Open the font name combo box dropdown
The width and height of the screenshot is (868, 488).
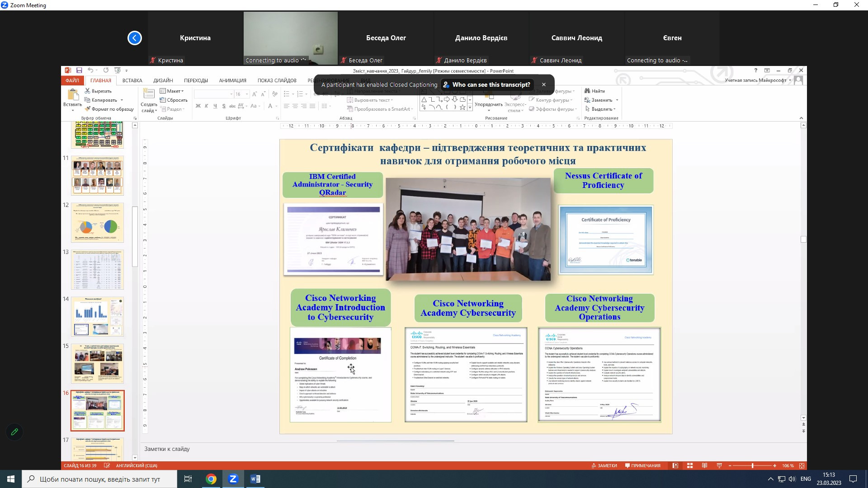pos(231,94)
